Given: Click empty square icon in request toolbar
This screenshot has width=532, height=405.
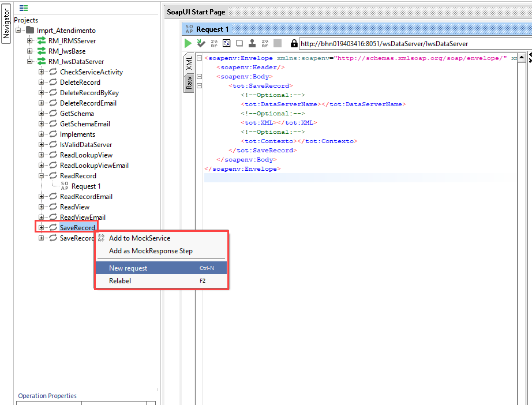Looking at the screenshot, I should tap(239, 43).
